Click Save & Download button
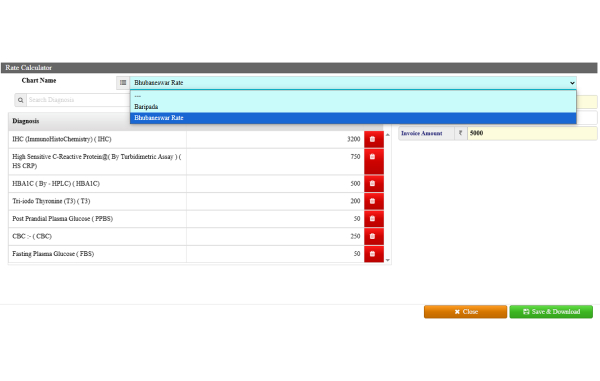The width and height of the screenshot is (600, 381). point(551,312)
